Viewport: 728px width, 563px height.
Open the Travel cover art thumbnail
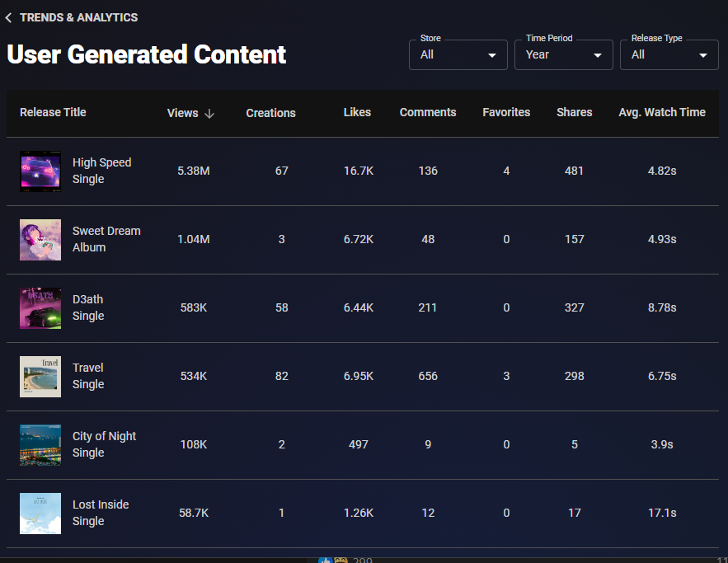click(x=40, y=377)
